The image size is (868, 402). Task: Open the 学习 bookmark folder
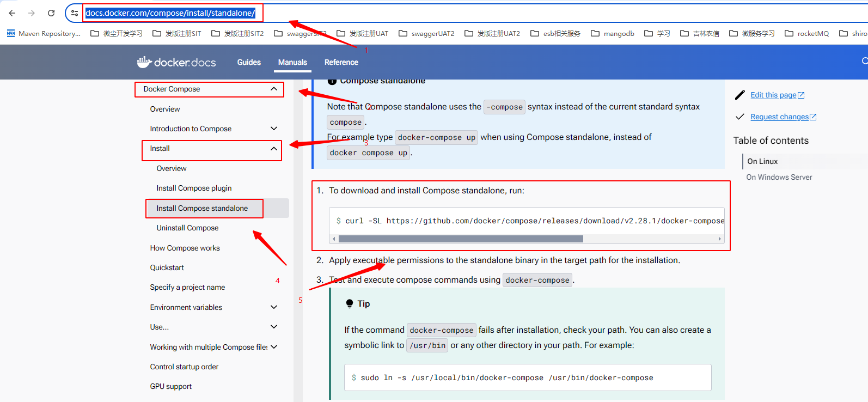point(657,33)
